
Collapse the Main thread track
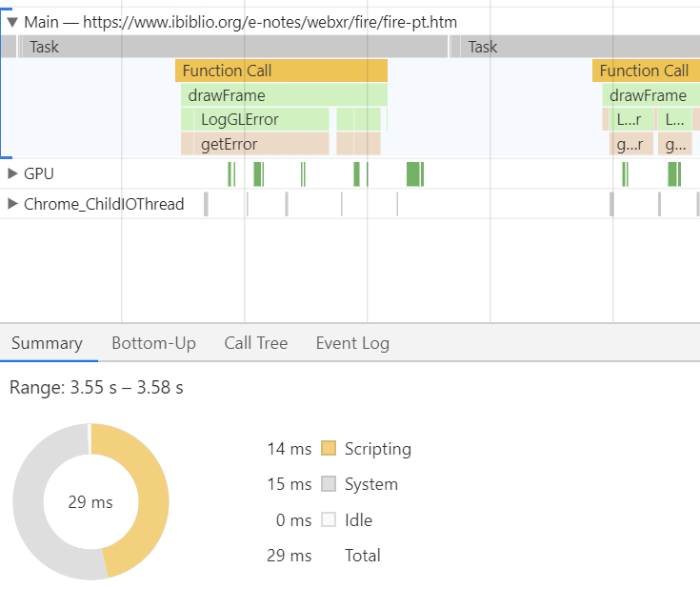click(x=12, y=21)
